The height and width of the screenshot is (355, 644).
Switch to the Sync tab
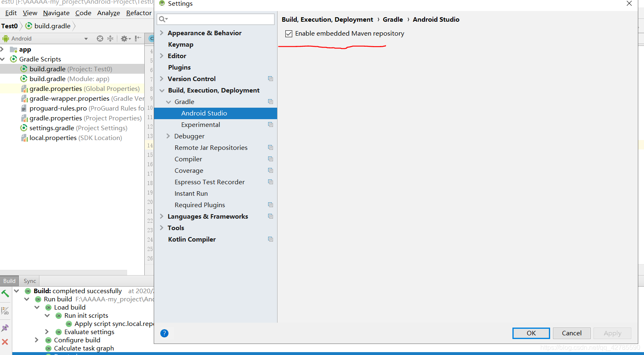[30, 281]
